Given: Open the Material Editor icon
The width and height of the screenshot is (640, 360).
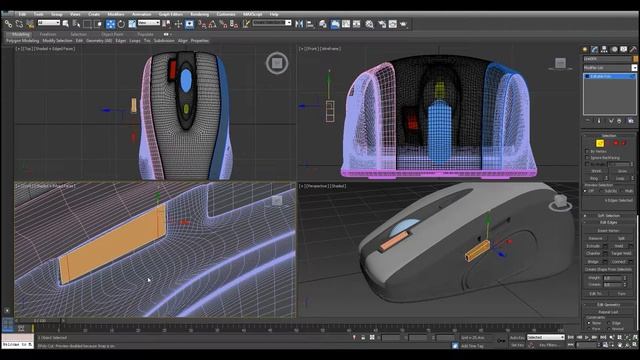Looking at the screenshot, I should [x=369, y=24].
